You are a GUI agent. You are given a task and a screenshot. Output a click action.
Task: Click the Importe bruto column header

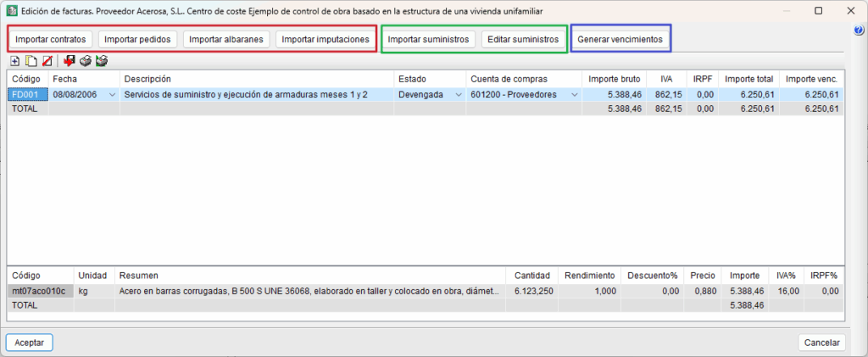click(614, 79)
